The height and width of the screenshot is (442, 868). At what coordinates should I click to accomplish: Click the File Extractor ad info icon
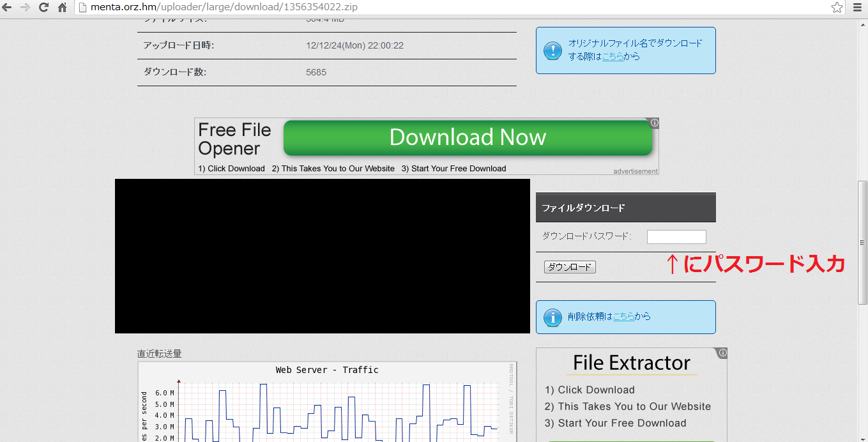722,353
